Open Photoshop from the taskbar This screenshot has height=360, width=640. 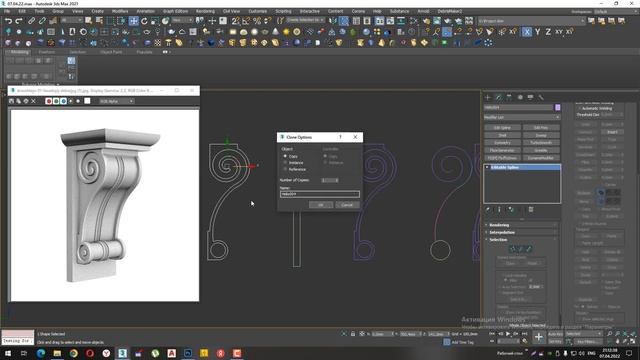pos(188,353)
